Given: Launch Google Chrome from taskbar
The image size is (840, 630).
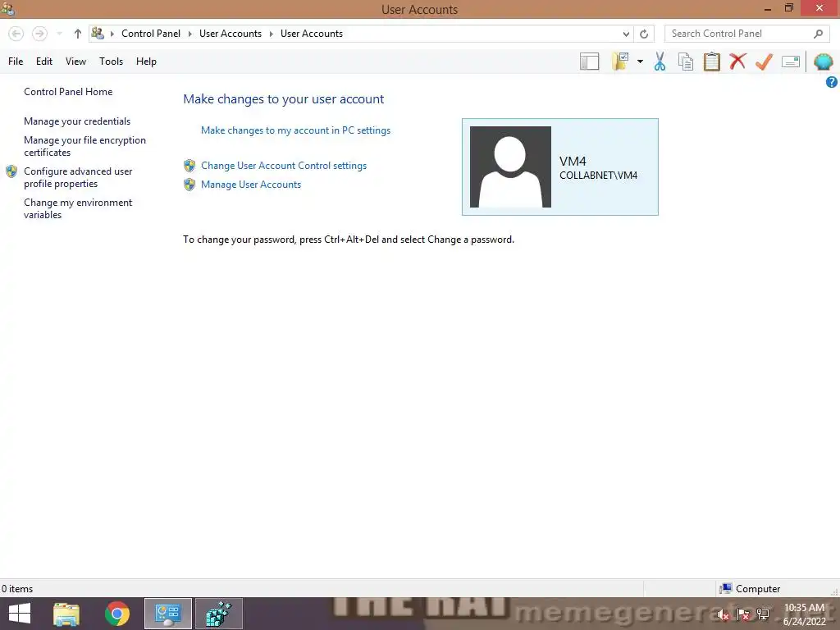Looking at the screenshot, I should point(116,614).
